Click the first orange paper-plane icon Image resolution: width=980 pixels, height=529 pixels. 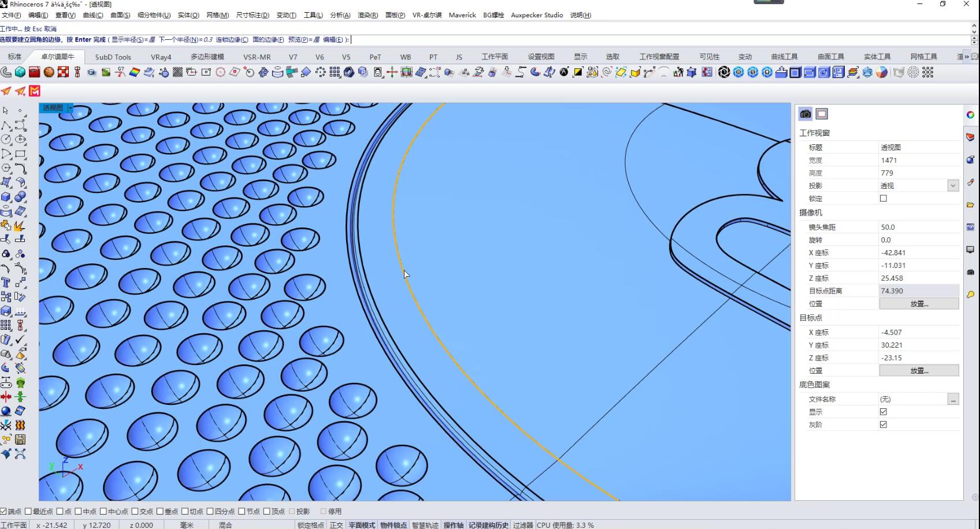[6, 91]
